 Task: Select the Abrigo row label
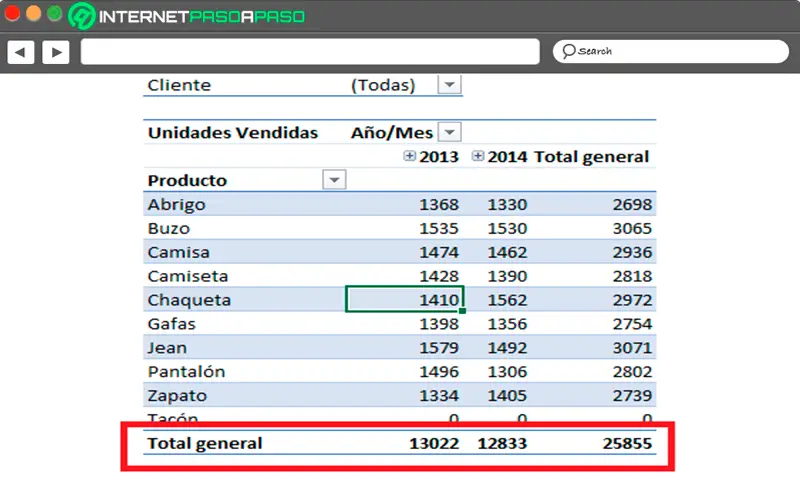(177, 205)
